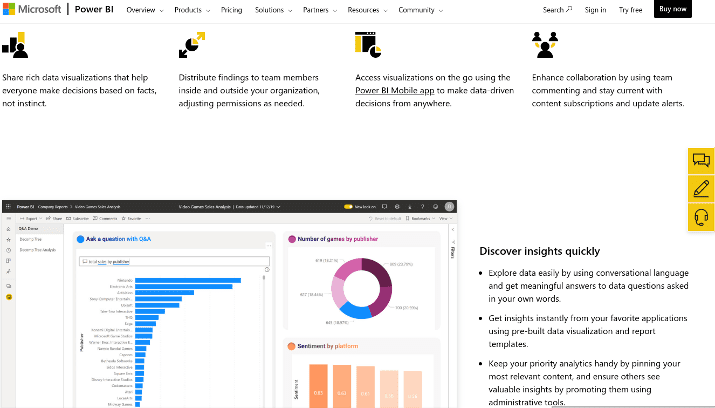This screenshot has height=408, width=715.
Task: Expand the Partners menu
Action: click(320, 10)
